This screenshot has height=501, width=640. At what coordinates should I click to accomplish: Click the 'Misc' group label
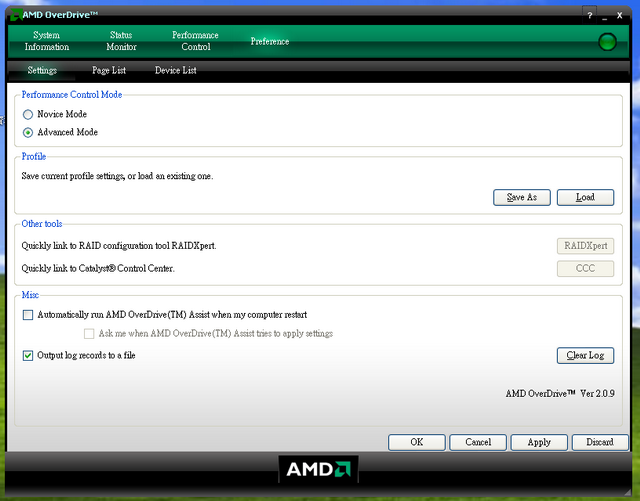[30, 295]
